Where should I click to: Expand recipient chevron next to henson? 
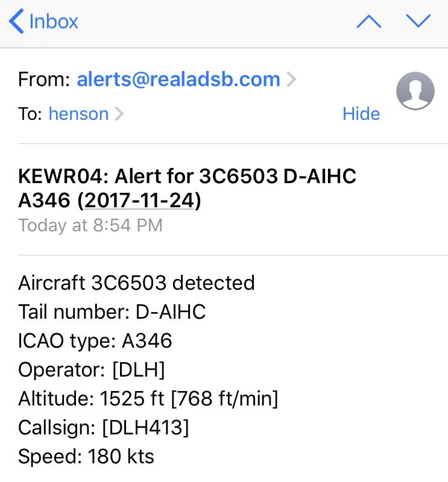click(x=119, y=114)
